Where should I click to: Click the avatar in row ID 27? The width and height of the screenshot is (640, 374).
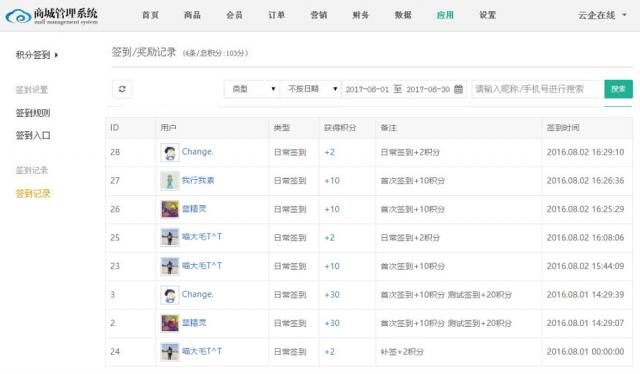pyautogui.click(x=170, y=181)
